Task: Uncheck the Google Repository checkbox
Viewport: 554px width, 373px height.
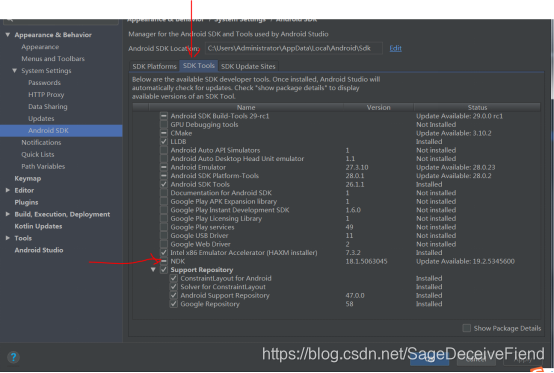Action: point(173,304)
